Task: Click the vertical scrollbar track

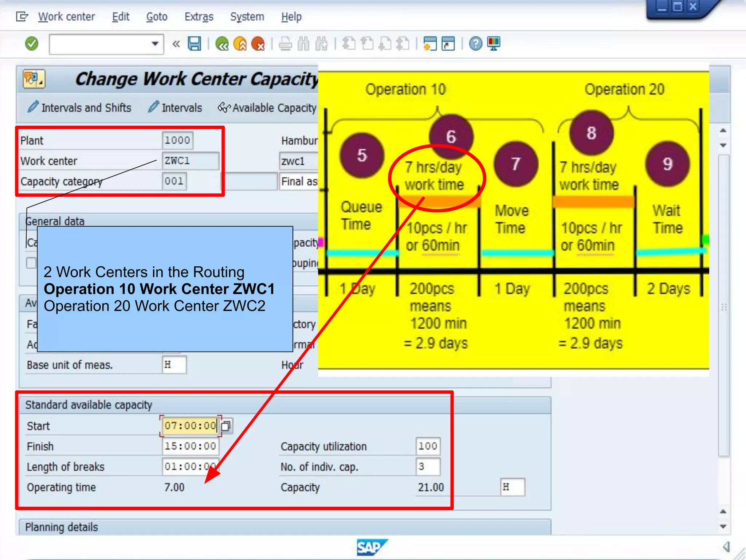Action: point(723,305)
